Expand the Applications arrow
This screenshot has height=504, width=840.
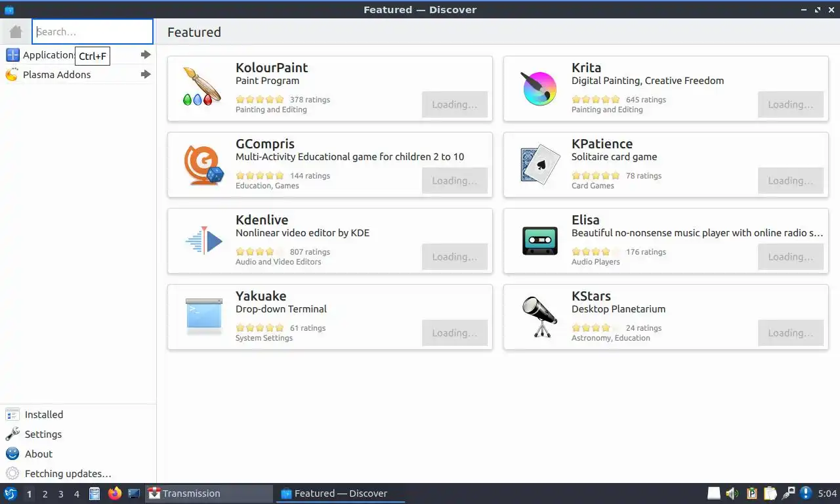(x=146, y=55)
